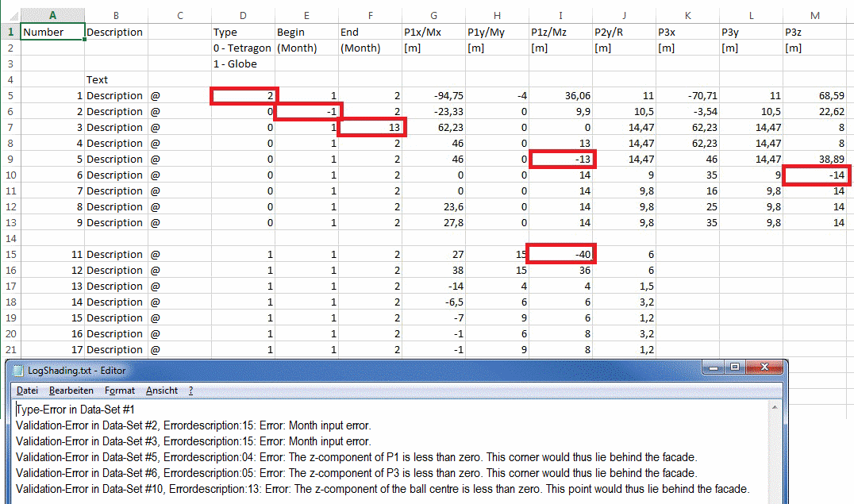Select row 14 header
This screenshot has width=854, height=504.
(10, 239)
